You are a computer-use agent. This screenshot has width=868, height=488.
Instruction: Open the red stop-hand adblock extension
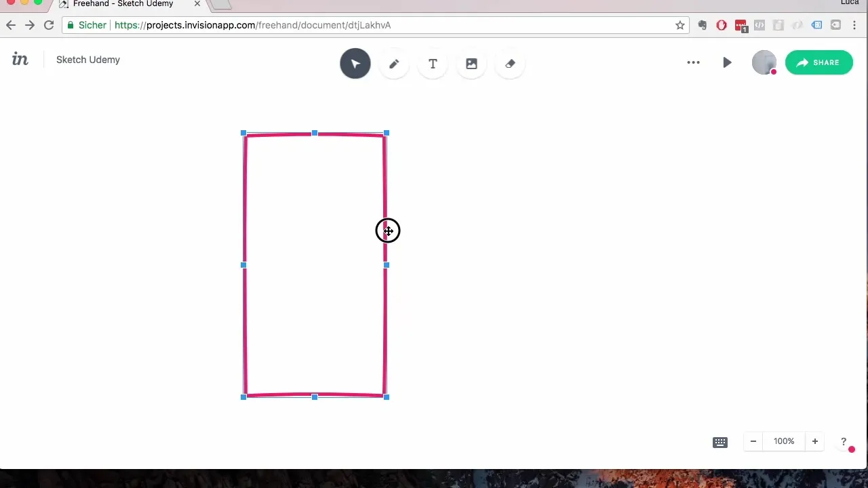(722, 25)
